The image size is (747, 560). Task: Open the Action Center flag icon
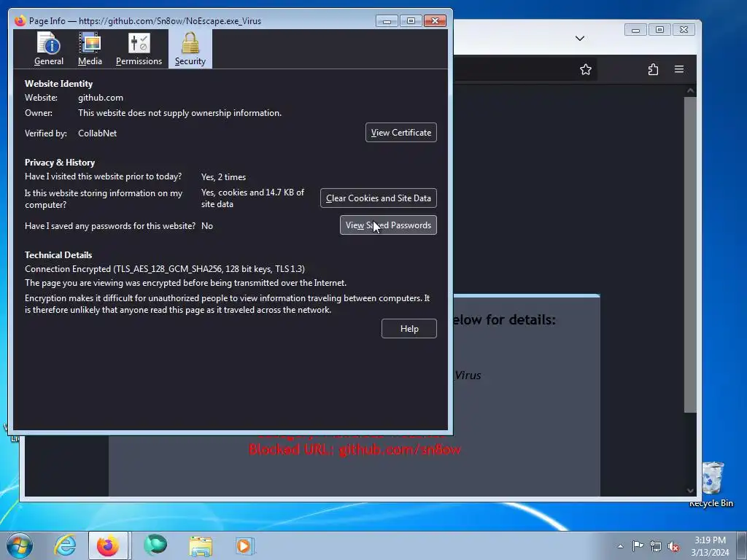point(638,546)
